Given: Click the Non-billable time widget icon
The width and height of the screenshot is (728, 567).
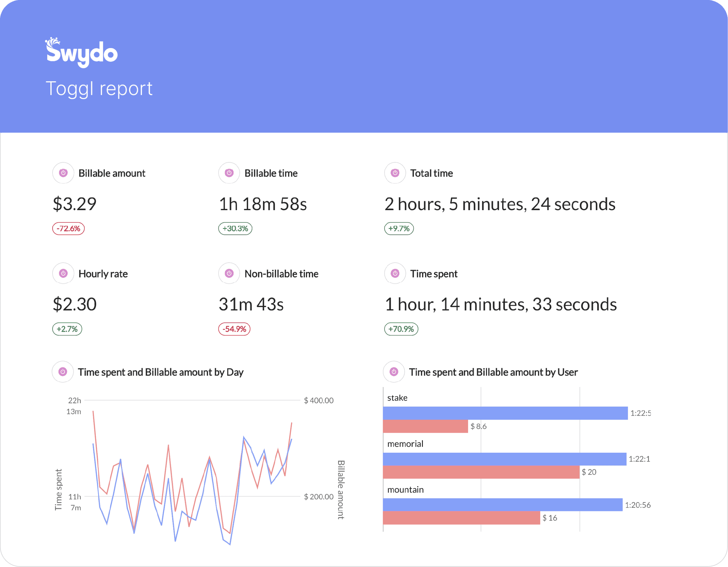Looking at the screenshot, I should [229, 273].
